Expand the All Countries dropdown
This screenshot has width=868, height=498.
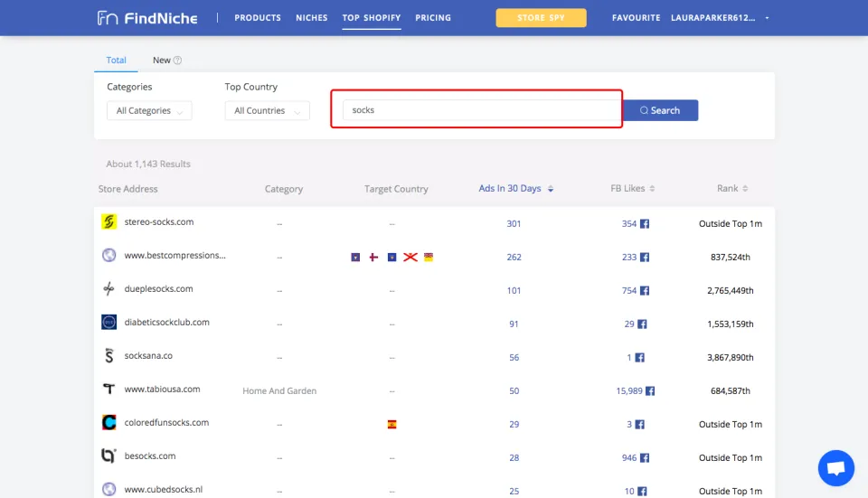pyautogui.click(x=267, y=111)
